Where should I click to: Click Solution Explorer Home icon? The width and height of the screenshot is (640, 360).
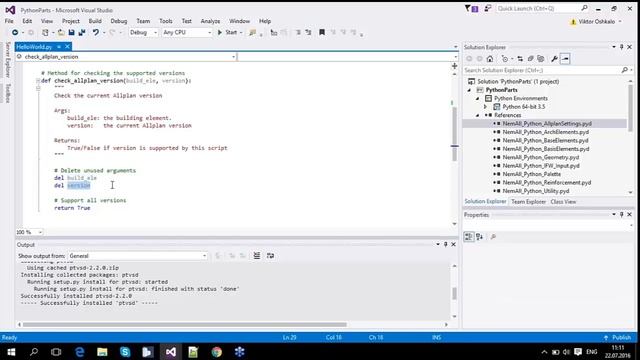[490, 59]
